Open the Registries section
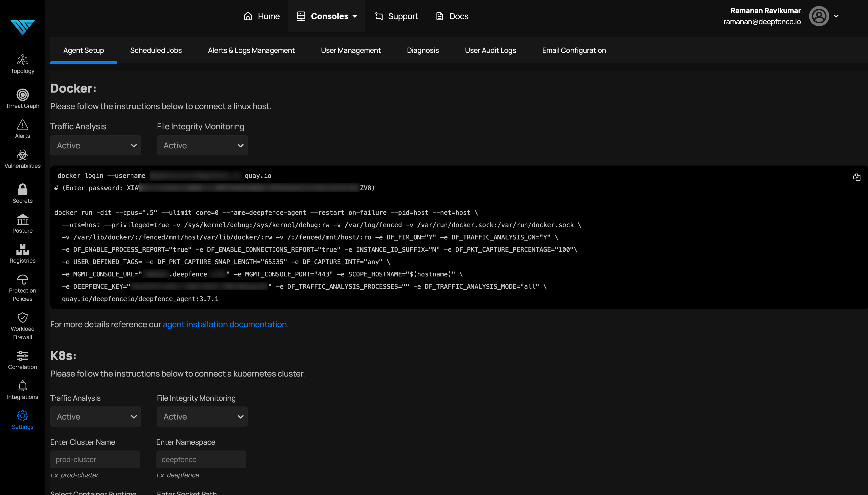 click(x=22, y=254)
